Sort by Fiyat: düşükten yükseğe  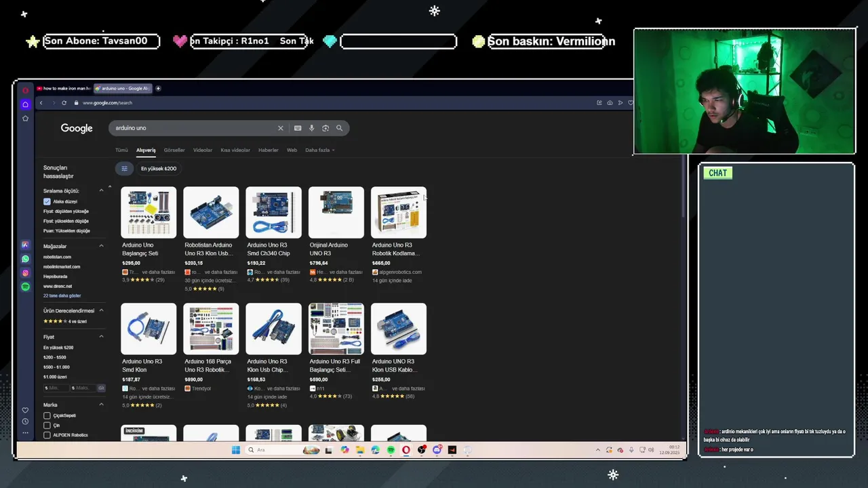pos(66,211)
